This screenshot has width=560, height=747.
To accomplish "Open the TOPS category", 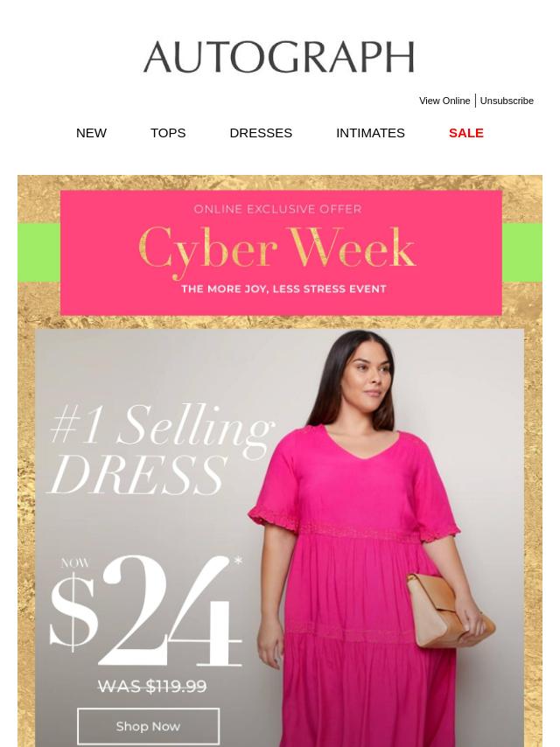I will (x=168, y=133).
